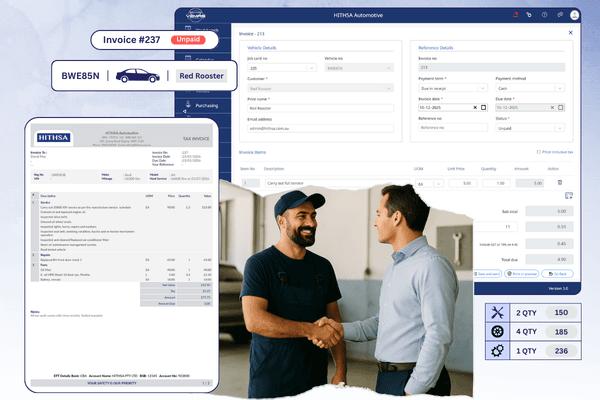The height and width of the screenshot is (400, 600).
Task: Click the link icon in the header
Action: [560, 15]
